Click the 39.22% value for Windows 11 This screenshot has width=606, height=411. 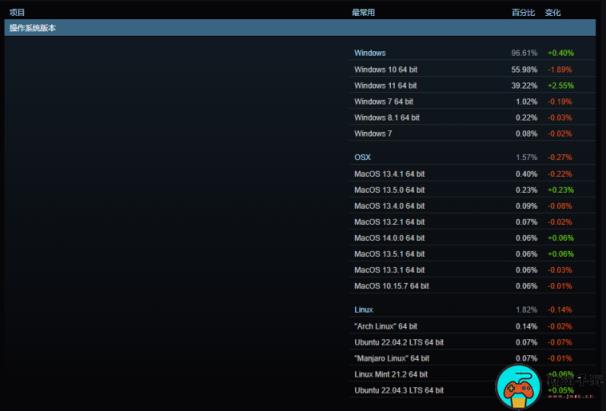(x=524, y=85)
